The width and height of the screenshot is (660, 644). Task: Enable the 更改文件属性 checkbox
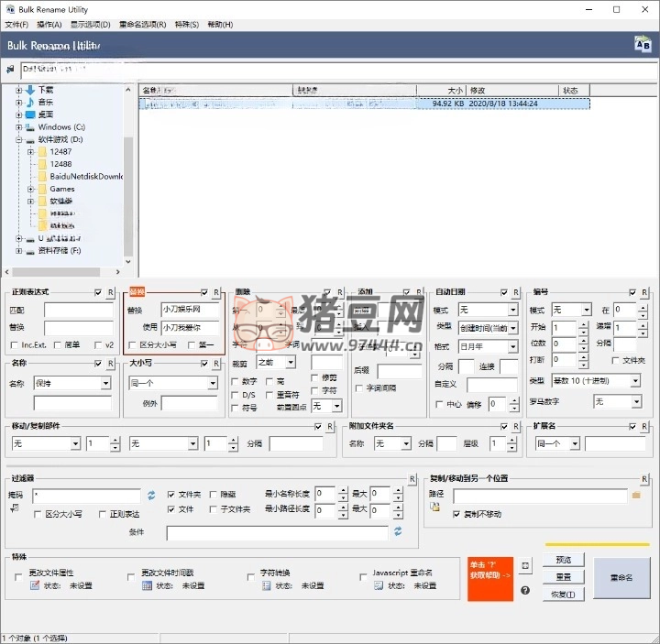[x=19, y=575]
